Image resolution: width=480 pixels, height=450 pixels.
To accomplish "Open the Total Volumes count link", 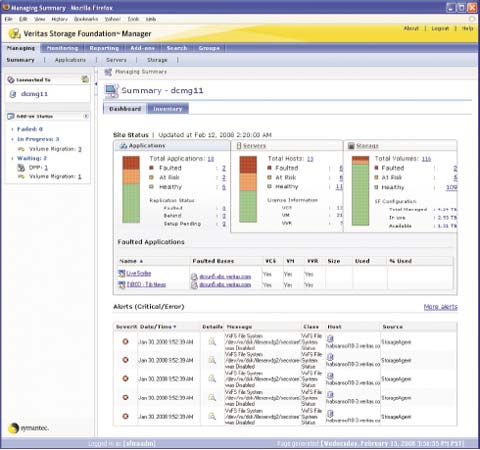I will click(x=426, y=159).
